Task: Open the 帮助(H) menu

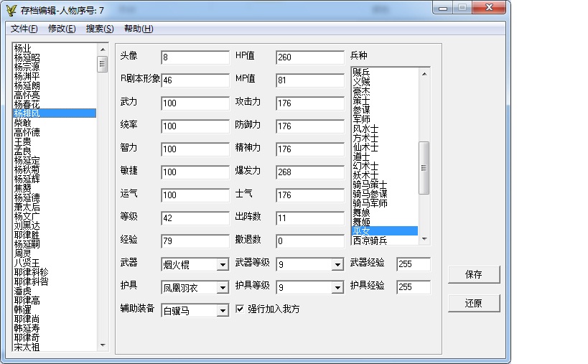Action: tap(139, 29)
